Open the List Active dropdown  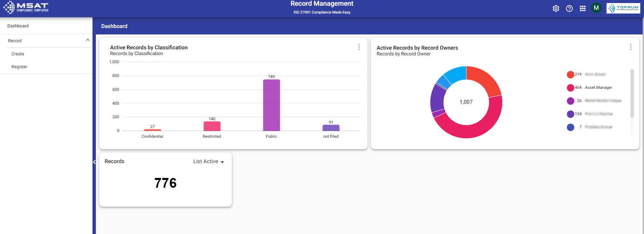pos(208,162)
